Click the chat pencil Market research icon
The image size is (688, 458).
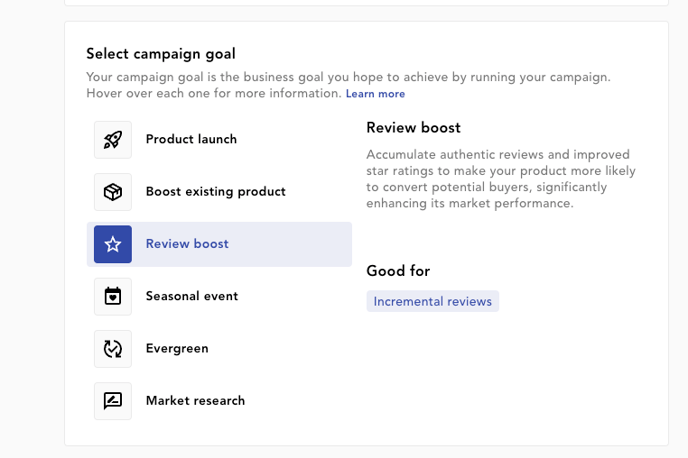(x=113, y=401)
